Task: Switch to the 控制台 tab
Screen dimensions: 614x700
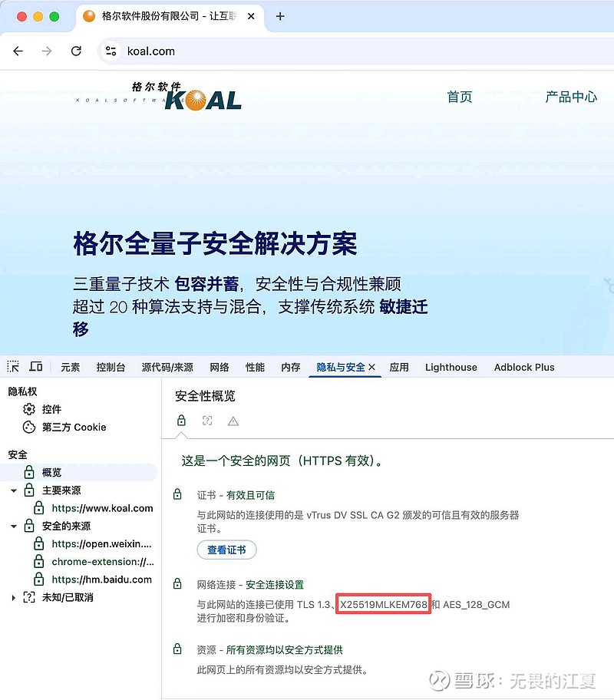Action: [111, 368]
